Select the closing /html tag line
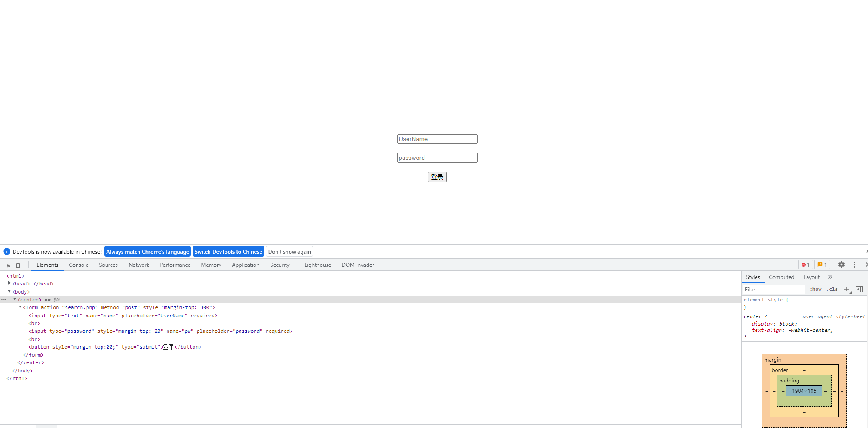 pyautogui.click(x=17, y=378)
